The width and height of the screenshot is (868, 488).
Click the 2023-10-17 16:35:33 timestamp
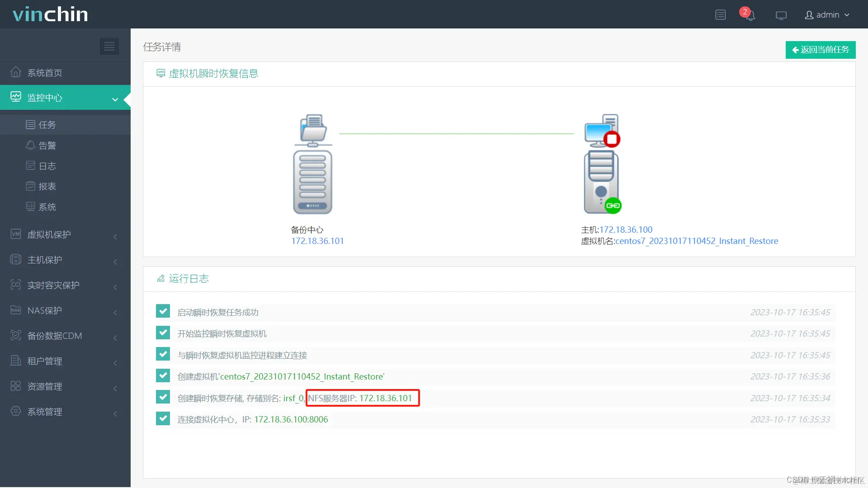pyautogui.click(x=790, y=419)
